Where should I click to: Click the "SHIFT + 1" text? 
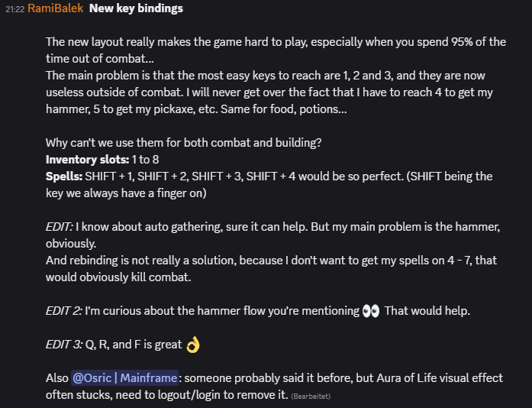point(109,176)
